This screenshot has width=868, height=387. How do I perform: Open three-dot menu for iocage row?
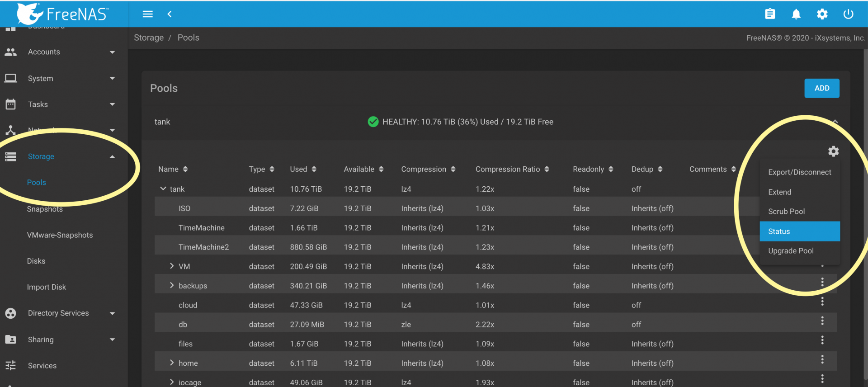[822, 379]
